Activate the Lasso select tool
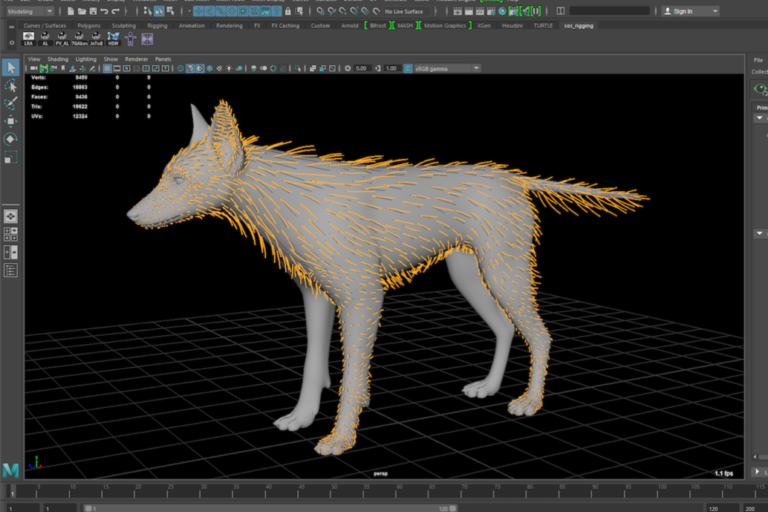Viewport: 768px width, 512px height. 10,86
